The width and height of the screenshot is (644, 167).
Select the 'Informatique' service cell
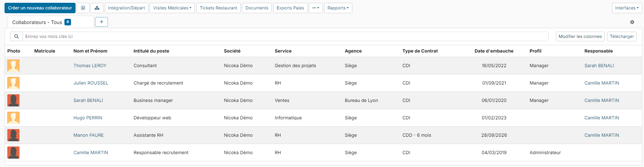pos(288,118)
